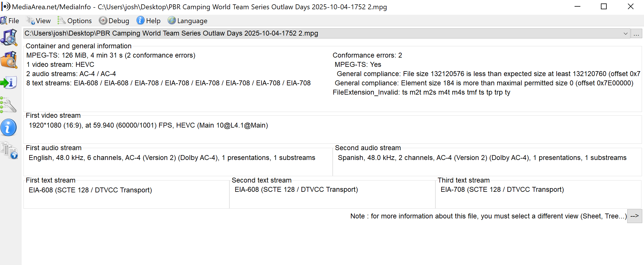
Task: Click the Export sidebar icon with green arrow
Action: (9, 83)
